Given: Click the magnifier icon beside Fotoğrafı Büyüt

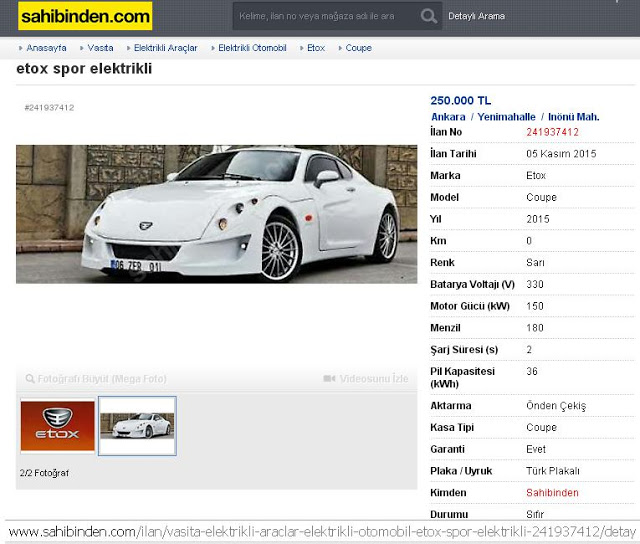Looking at the screenshot, I should pos(30,379).
